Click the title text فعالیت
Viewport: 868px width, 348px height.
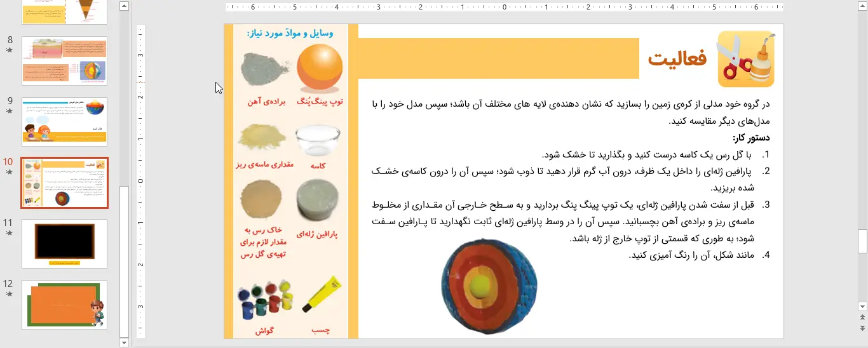(x=677, y=58)
